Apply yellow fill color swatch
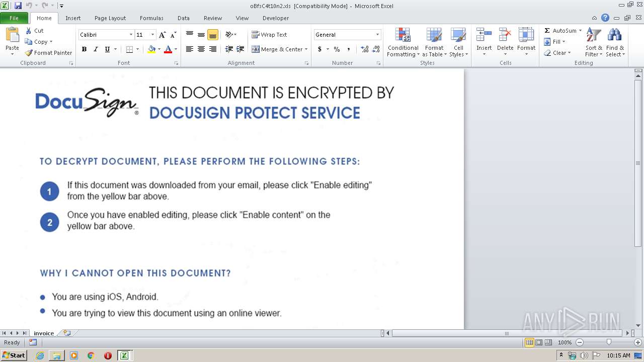The image size is (644, 362). tap(151, 49)
